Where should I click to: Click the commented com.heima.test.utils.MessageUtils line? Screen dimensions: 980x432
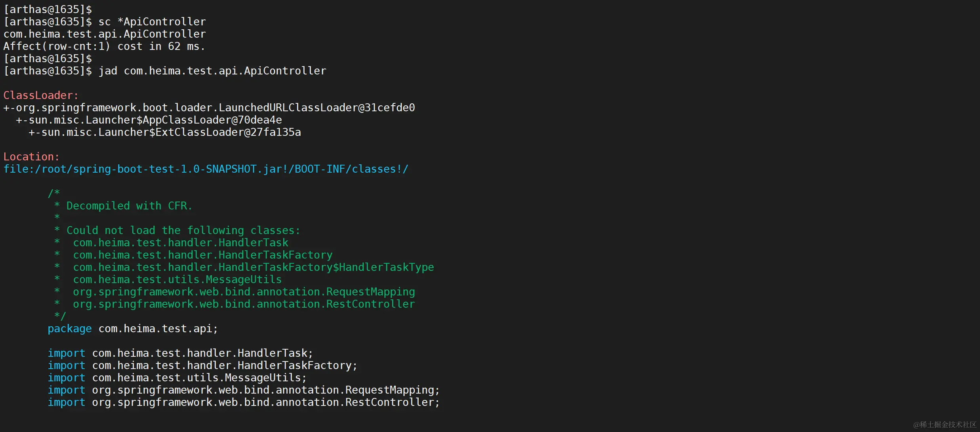(177, 280)
